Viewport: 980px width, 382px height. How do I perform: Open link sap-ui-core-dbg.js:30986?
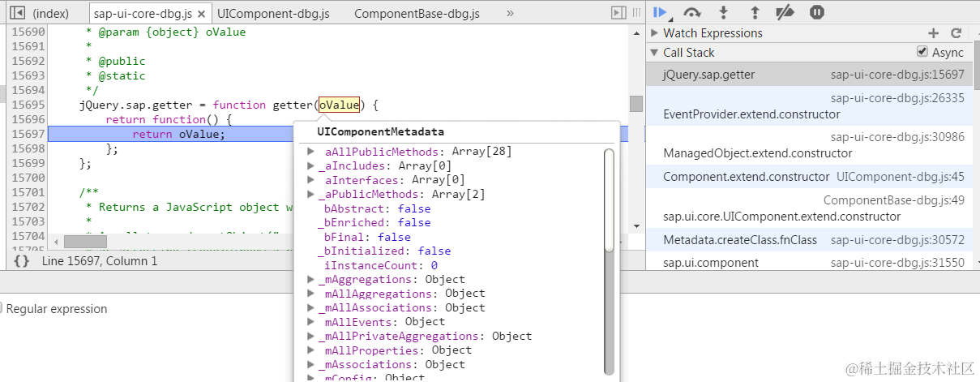coord(897,137)
